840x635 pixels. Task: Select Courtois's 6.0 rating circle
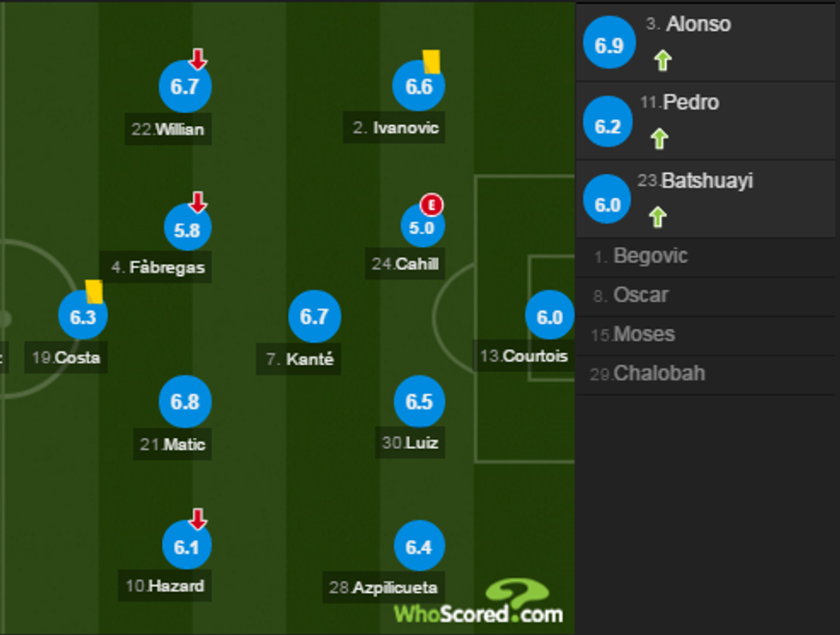point(549,317)
